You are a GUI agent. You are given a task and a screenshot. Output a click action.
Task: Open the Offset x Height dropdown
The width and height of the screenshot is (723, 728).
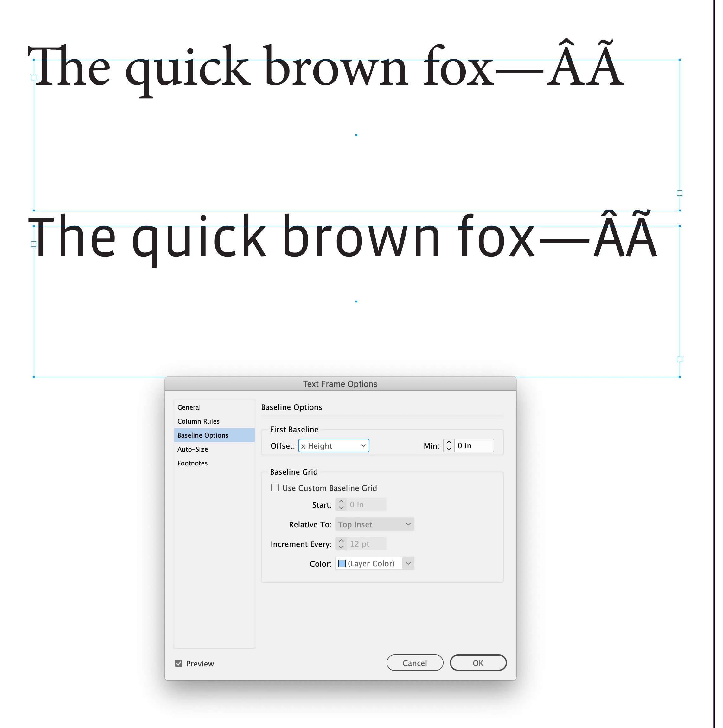pyautogui.click(x=334, y=446)
